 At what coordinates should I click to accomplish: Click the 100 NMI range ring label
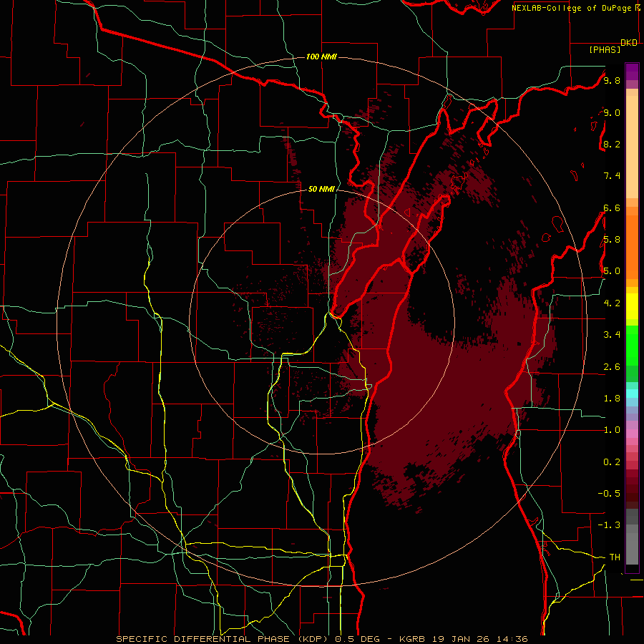[x=321, y=57]
